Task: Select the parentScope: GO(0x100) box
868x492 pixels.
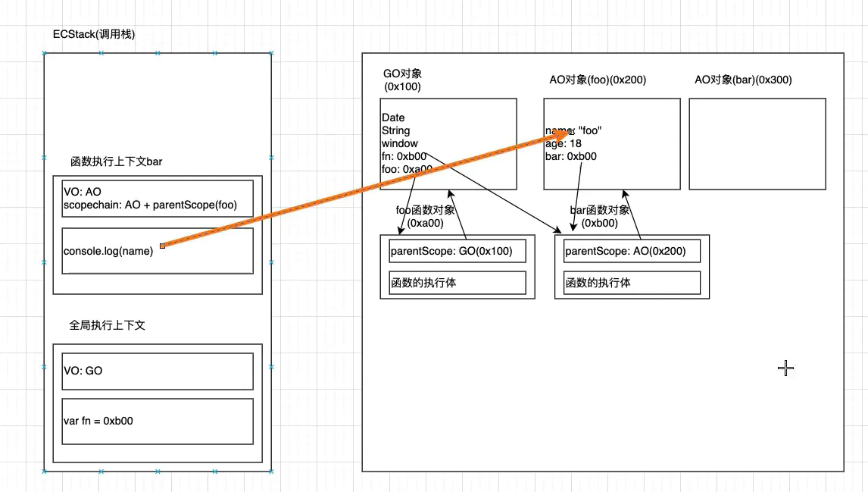Action: click(x=457, y=251)
